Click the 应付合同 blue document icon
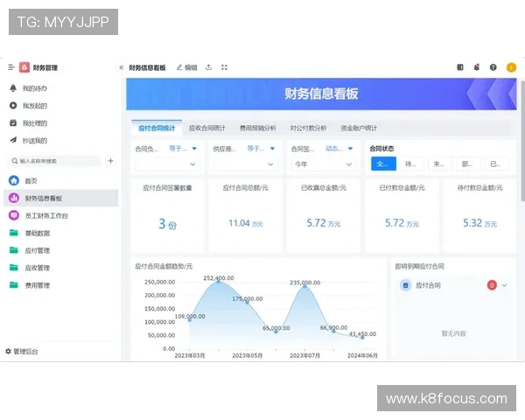525x420 pixels. click(x=406, y=285)
